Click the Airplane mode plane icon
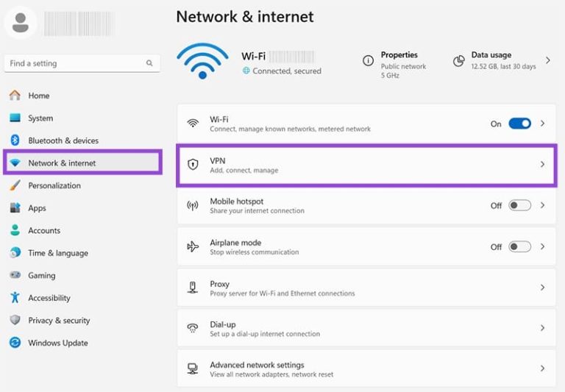 pos(193,247)
